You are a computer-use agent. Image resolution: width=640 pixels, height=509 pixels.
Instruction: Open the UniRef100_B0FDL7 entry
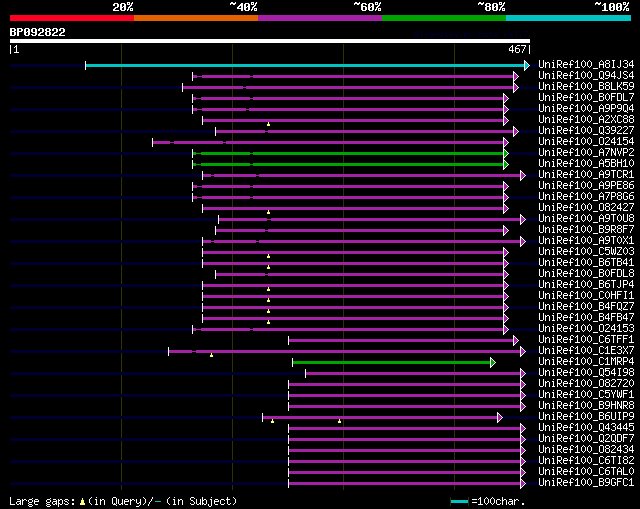(586, 98)
